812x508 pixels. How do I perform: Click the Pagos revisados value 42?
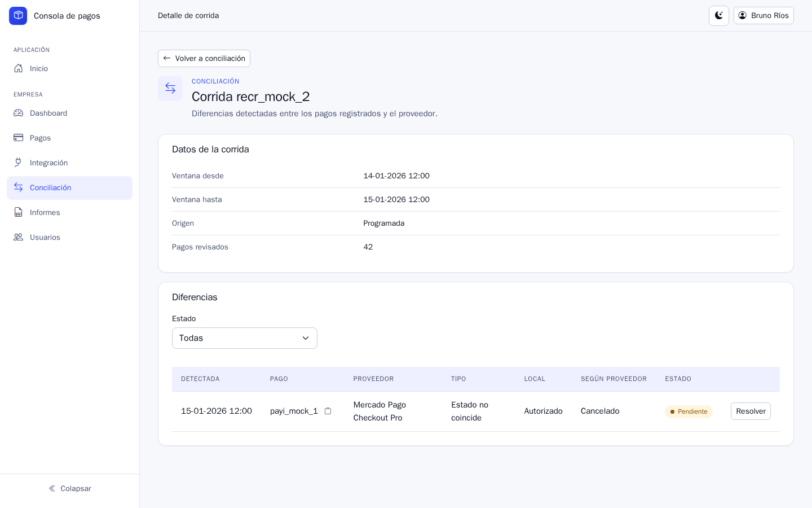click(x=368, y=247)
